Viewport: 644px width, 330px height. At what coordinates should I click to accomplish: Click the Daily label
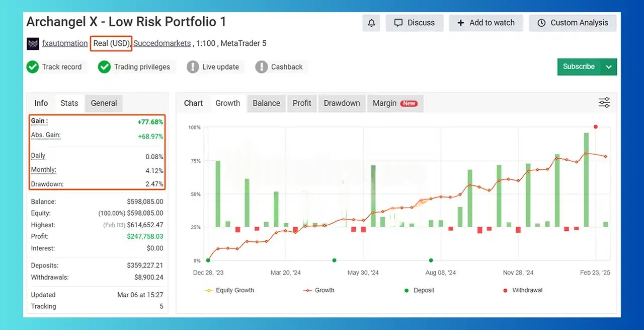click(38, 156)
